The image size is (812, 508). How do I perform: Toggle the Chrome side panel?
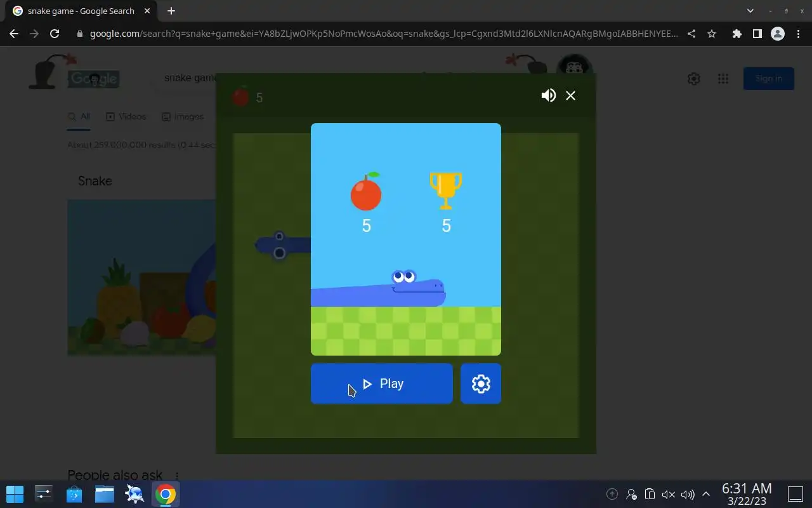(757, 34)
